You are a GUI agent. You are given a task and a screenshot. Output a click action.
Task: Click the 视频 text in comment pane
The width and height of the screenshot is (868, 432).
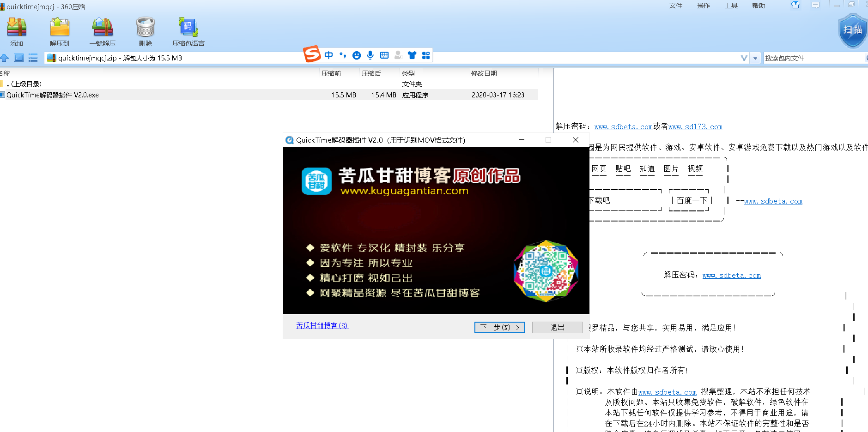click(x=695, y=168)
